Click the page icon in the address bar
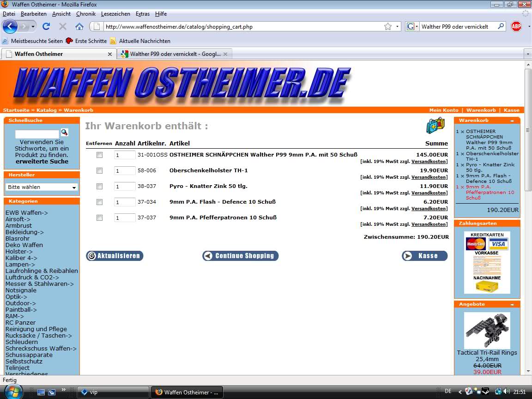 click(x=97, y=26)
